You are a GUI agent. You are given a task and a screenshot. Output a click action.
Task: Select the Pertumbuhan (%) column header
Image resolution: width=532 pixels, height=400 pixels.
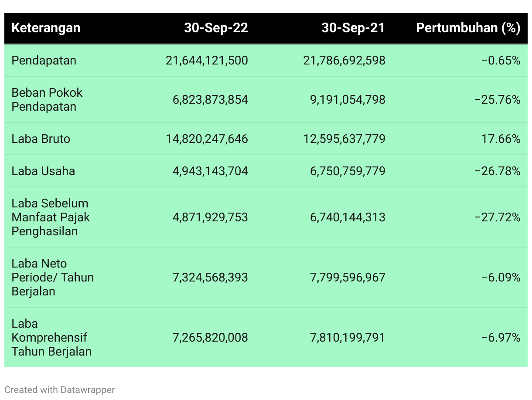[468, 28]
